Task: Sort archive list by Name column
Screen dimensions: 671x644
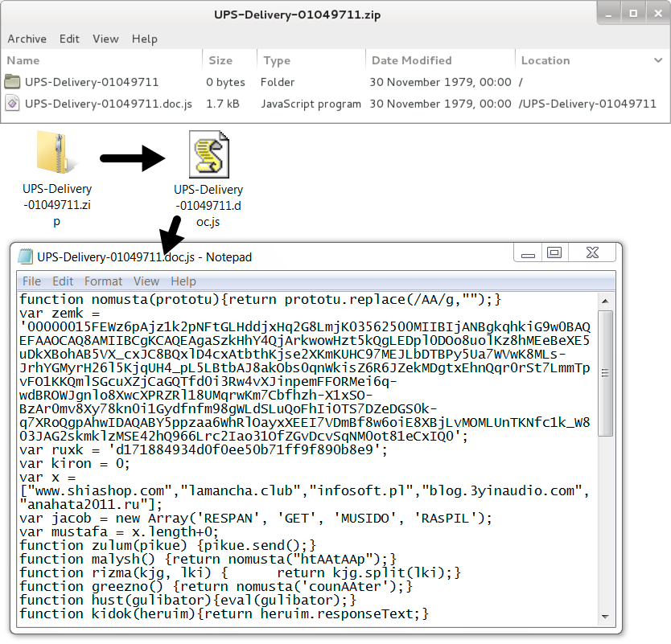Action: [x=23, y=61]
